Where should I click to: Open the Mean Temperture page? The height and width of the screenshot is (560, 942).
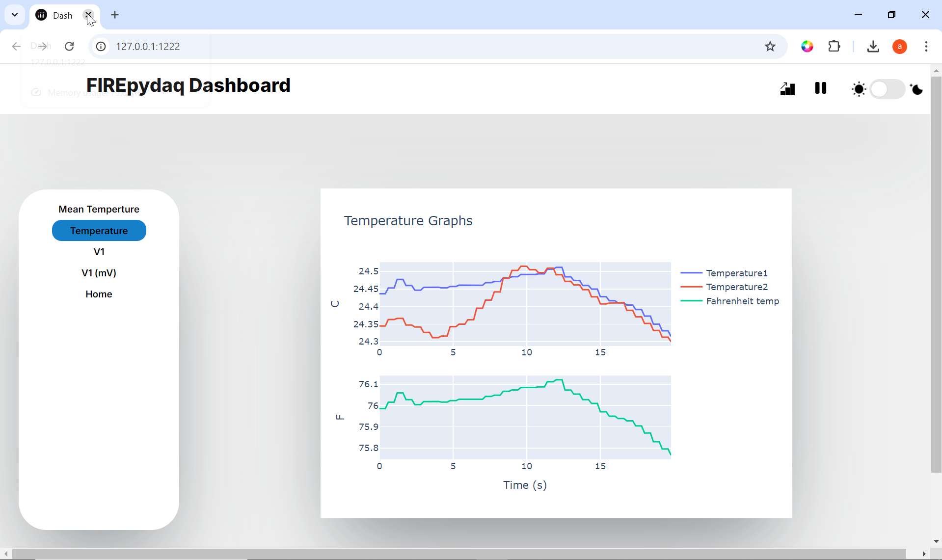tap(99, 209)
